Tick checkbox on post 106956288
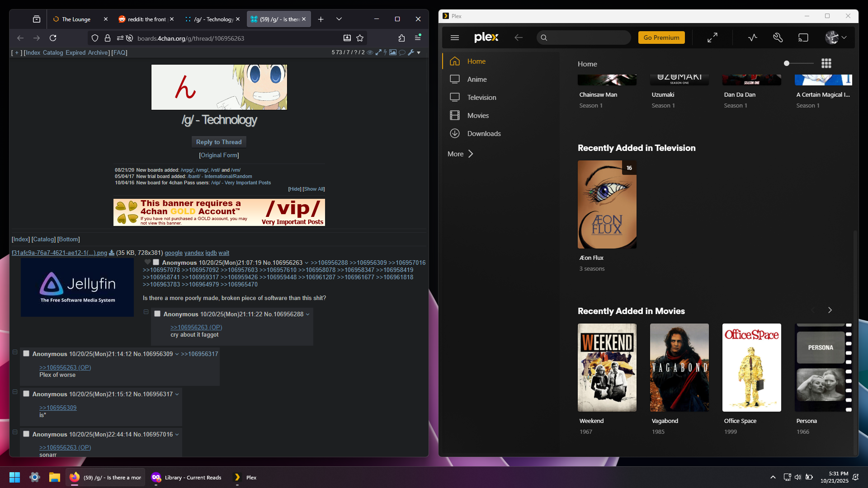The width and height of the screenshot is (868, 488). (x=157, y=314)
